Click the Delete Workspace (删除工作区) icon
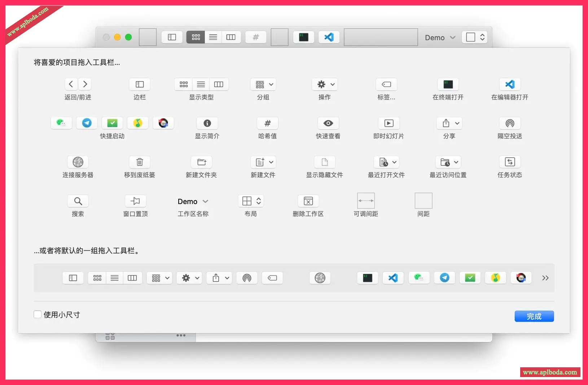 coord(308,201)
